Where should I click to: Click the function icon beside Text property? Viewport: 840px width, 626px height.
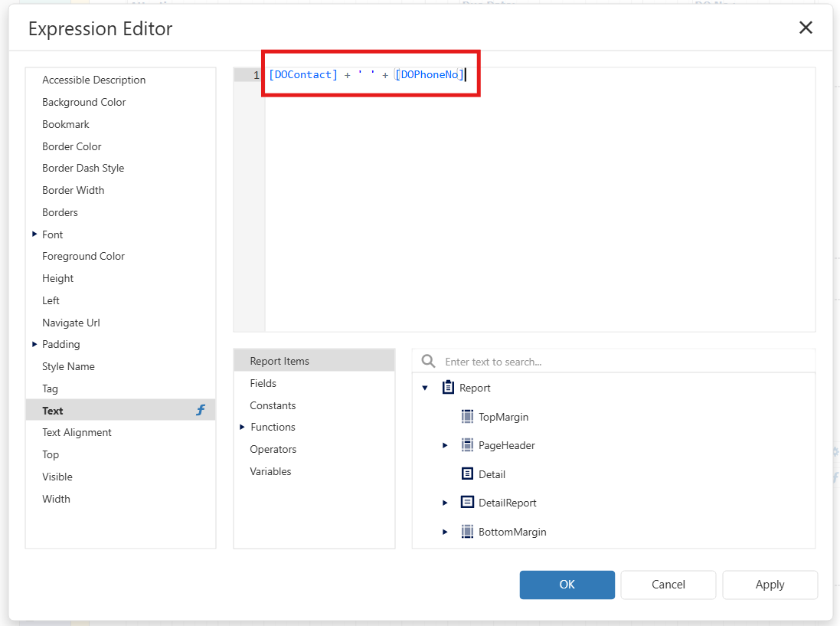tap(201, 411)
